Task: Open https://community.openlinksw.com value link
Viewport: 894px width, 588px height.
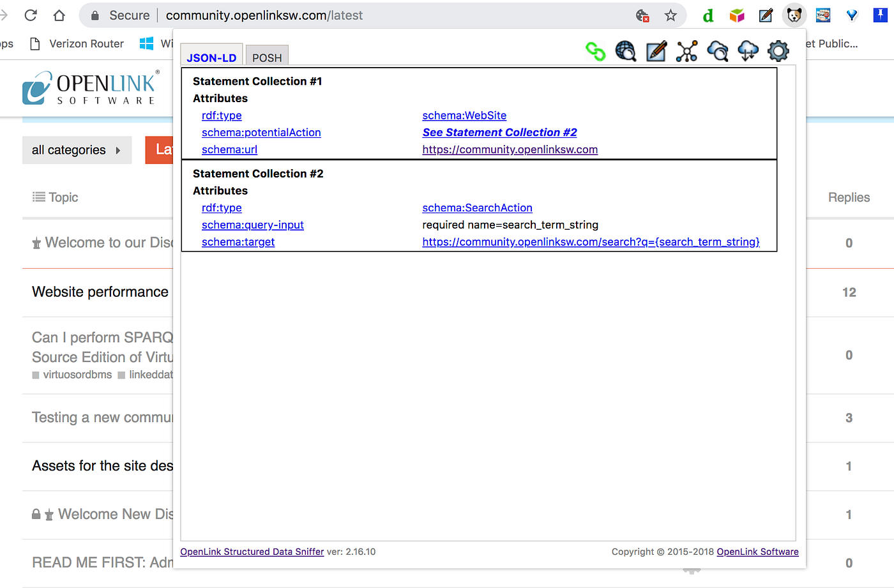Action: pos(510,149)
